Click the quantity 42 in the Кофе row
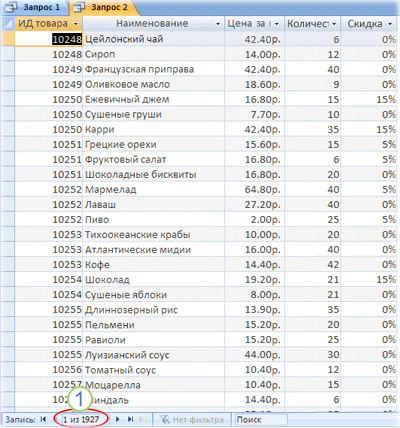400x428 pixels. [x=312, y=264]
